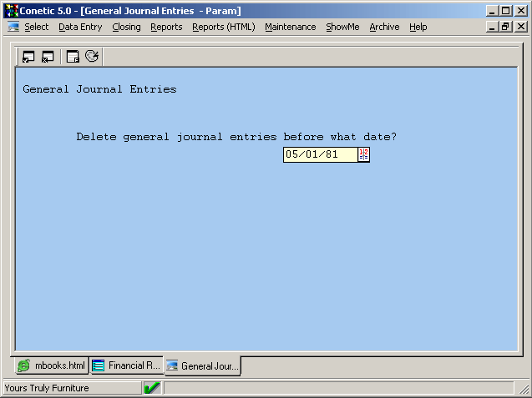The image size is (532, 398).
Task: Click the document icon left of Select menu
Action: pyautogui.click(x=13, y=27)
